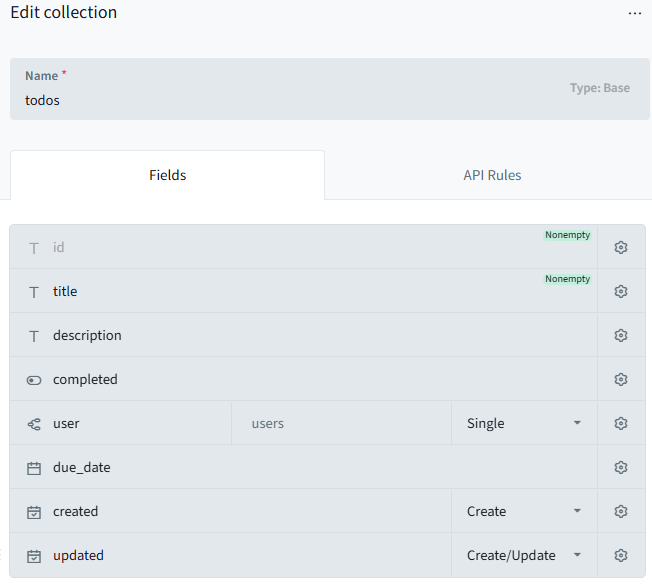Switch to the API Rules tab
The height and width of the screenshot is (585, 652).
[492, 175]
